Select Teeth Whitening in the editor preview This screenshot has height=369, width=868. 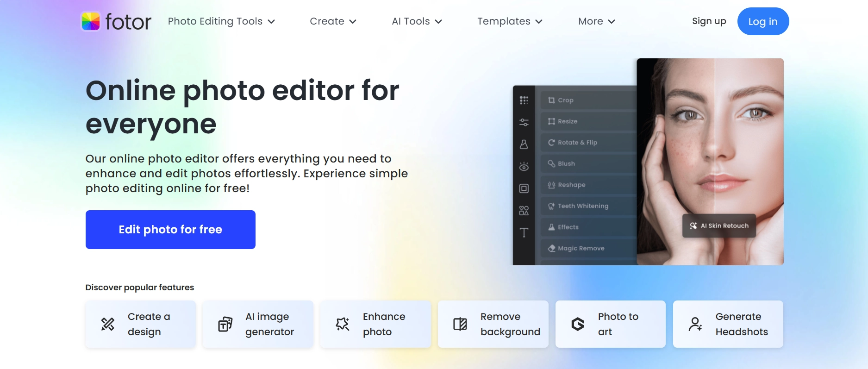pyautogui.click(x=583, y=206)
